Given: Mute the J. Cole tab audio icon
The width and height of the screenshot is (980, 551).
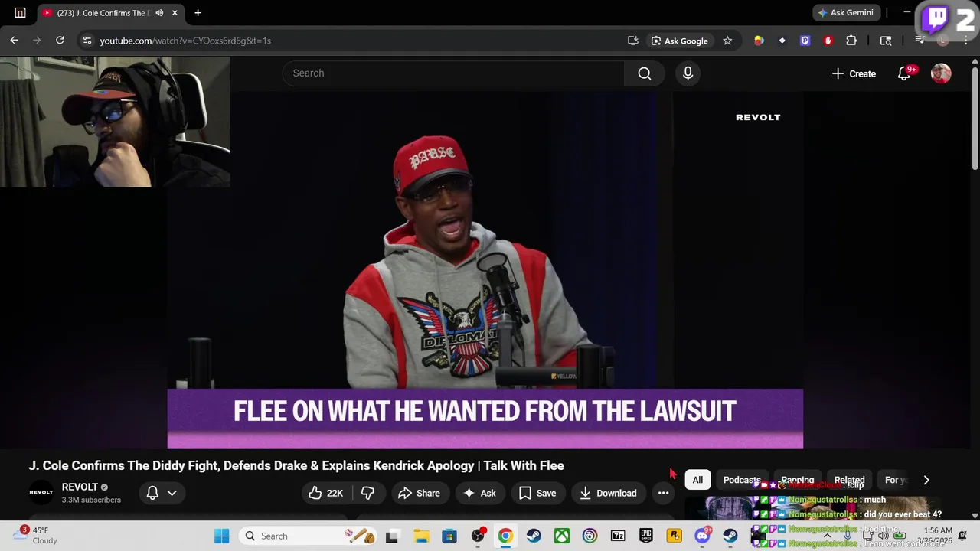Looking at the screenshot, I should (x=159, y=13).
